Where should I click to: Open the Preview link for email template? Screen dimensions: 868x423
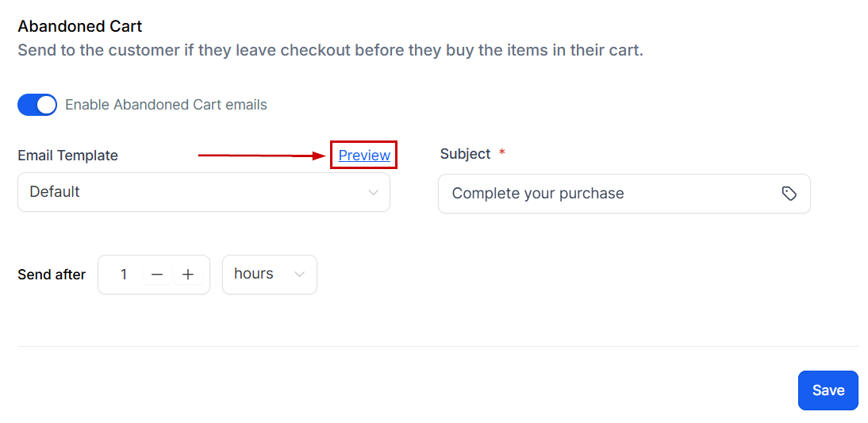(x=364, y=156)
